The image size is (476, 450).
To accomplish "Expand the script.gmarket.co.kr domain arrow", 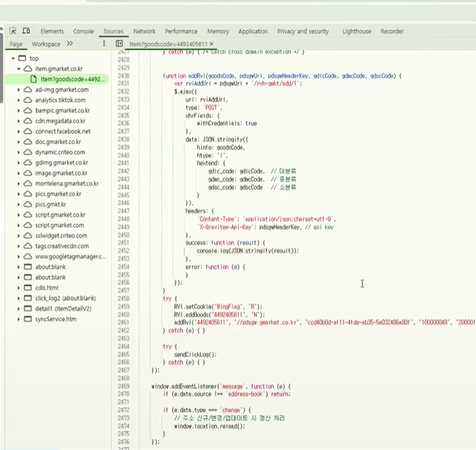I will [19, 215].
